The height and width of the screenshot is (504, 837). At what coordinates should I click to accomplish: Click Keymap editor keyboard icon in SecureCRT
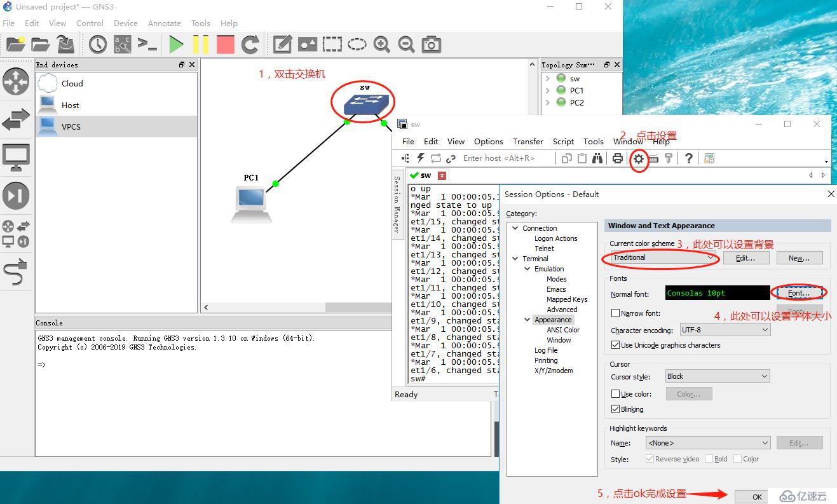(x=653, y=158)
